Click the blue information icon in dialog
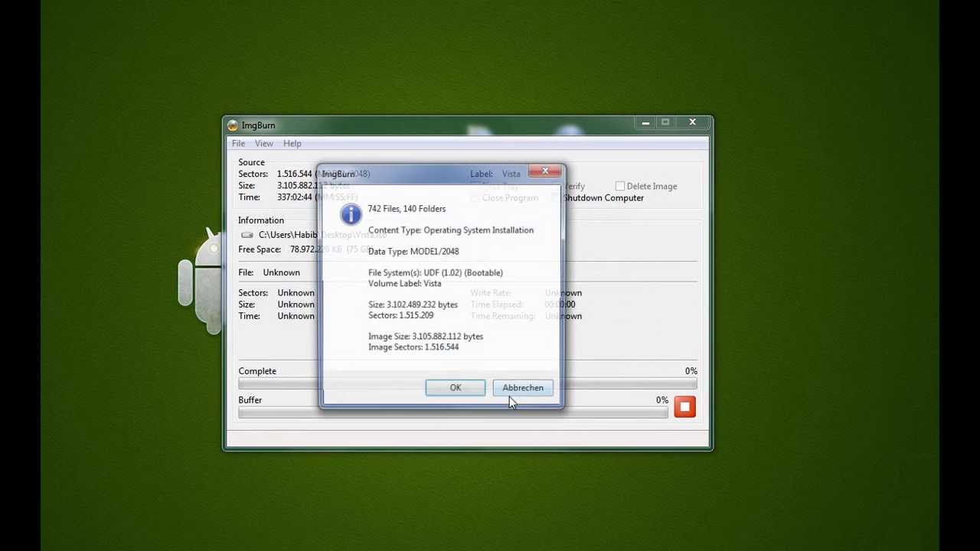980x551 pixels. tap(351, 215)
